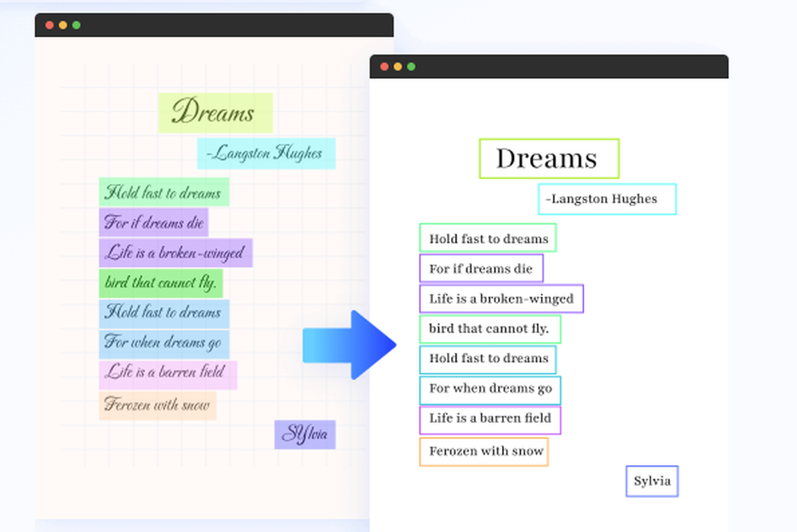Screen dimensions: 797x532
Task: Click handwritten 'Sylvia' signature in left window
Action: [305, 435]
